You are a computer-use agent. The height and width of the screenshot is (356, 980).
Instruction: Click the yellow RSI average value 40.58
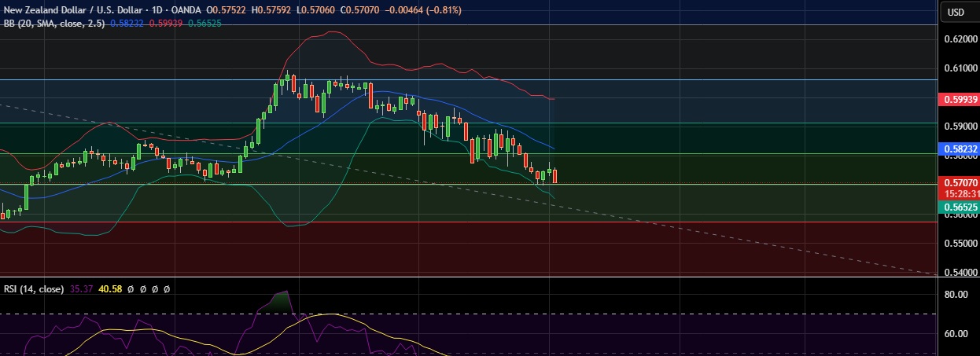point(109,289)
